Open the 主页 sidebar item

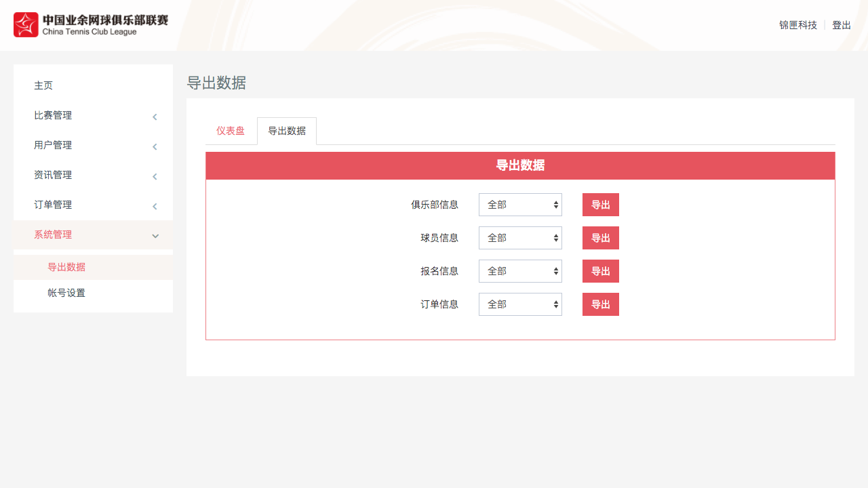[43, 85]
